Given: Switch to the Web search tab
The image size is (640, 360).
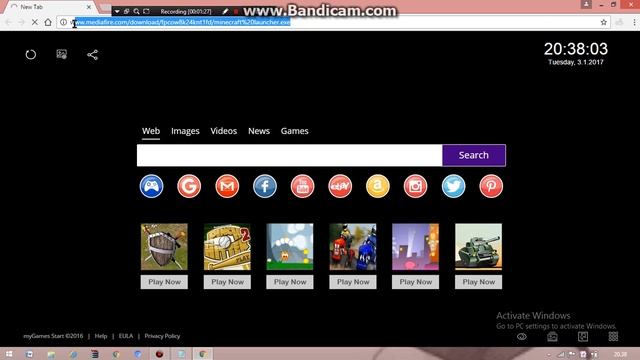Looking at the screenshot, I should tap(151, 131).
